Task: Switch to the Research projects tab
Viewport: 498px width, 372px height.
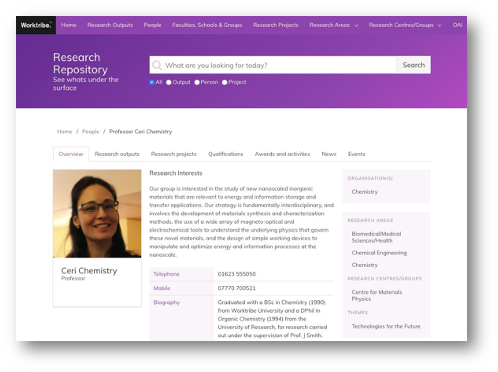Action: tap(174, 154)
